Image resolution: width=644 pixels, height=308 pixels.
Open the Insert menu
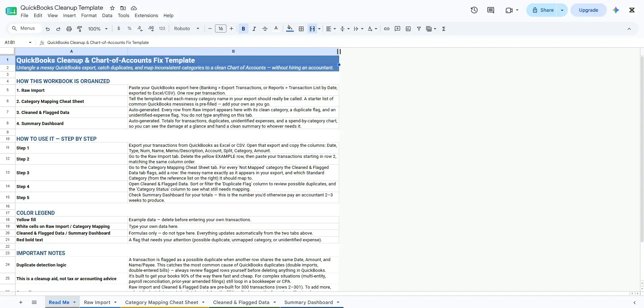tap(69, 15)
